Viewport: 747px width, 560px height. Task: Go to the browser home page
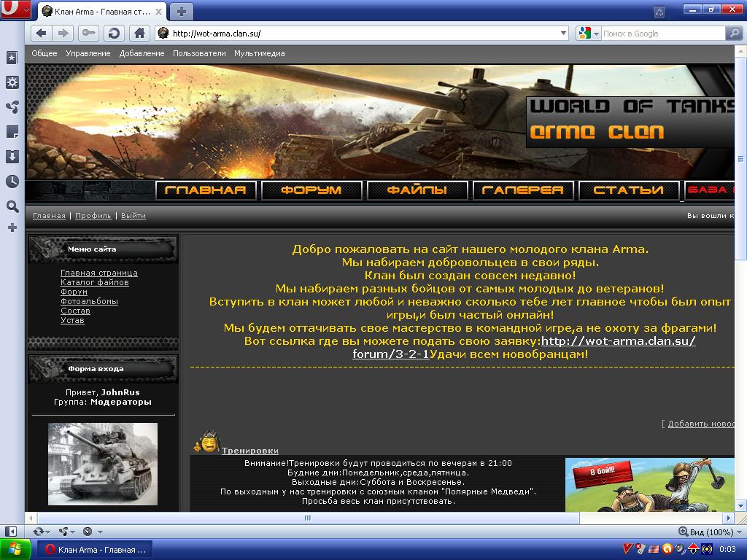(139, 34)
